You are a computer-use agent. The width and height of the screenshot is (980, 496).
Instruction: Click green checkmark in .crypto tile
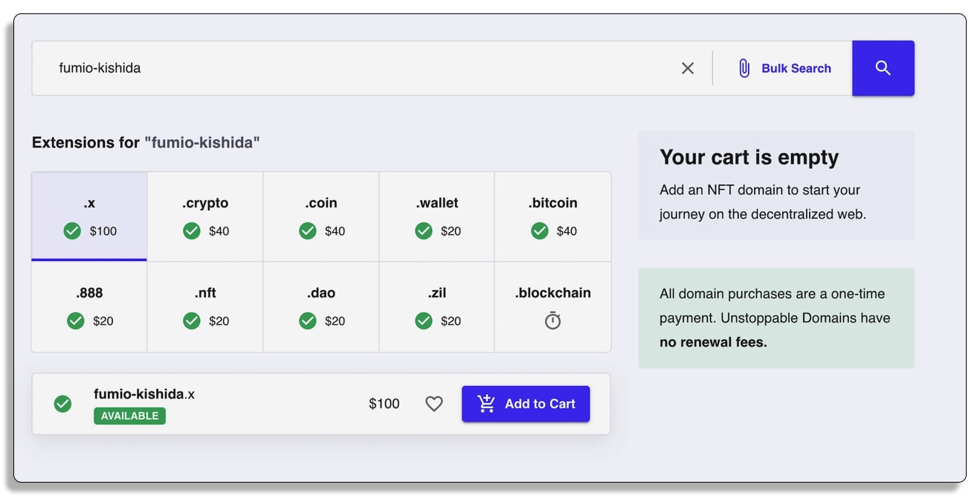pyautogui.click(x=192, y=231)
